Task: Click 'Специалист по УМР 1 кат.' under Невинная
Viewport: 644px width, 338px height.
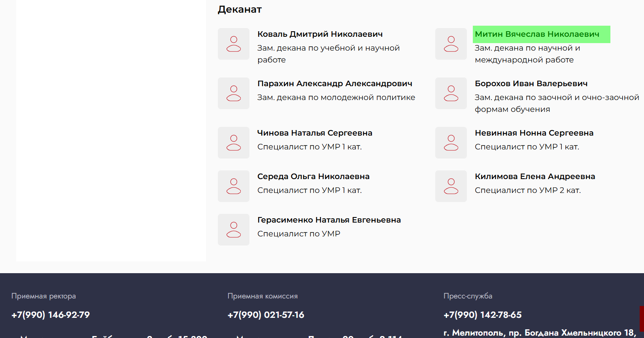Action: (x=527, y=147)
